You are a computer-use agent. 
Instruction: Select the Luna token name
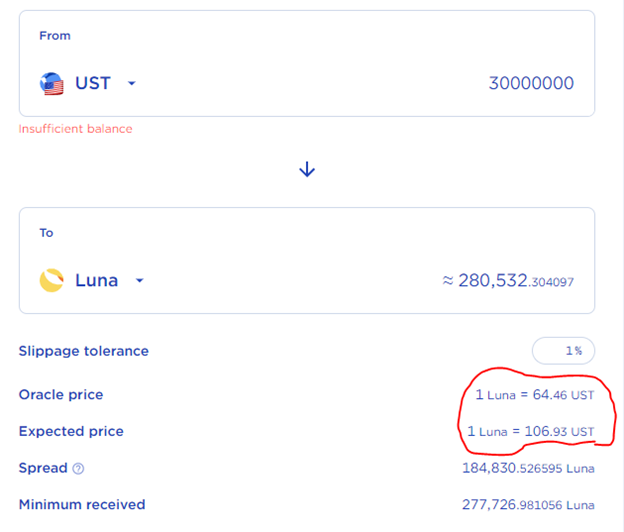[x=97, y=281]
